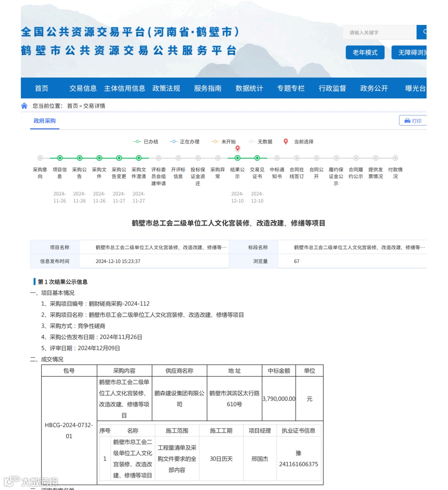The image size is (448, 490).
Task: Select the 采购文件 timeline node
Action: click(99, 158)
